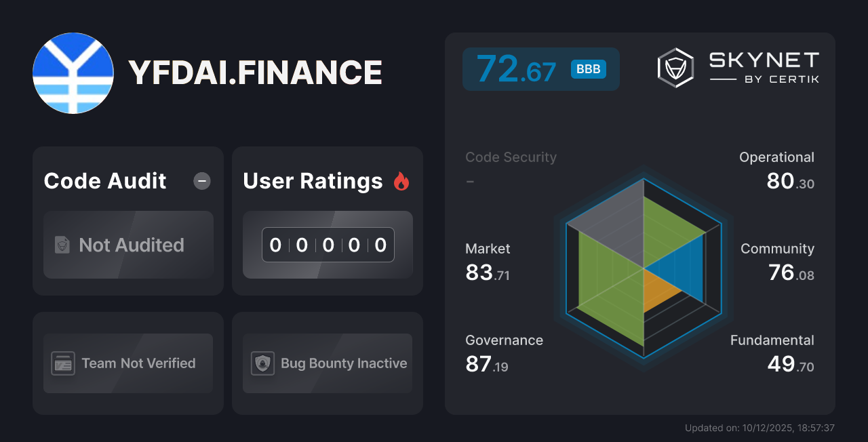Toggle the minus indicator on Code Audit

click(x=201, y=180)
